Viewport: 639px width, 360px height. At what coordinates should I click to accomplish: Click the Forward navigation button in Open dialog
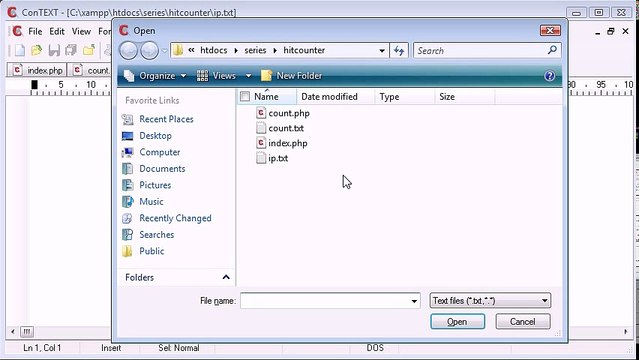tap(149, 51)
